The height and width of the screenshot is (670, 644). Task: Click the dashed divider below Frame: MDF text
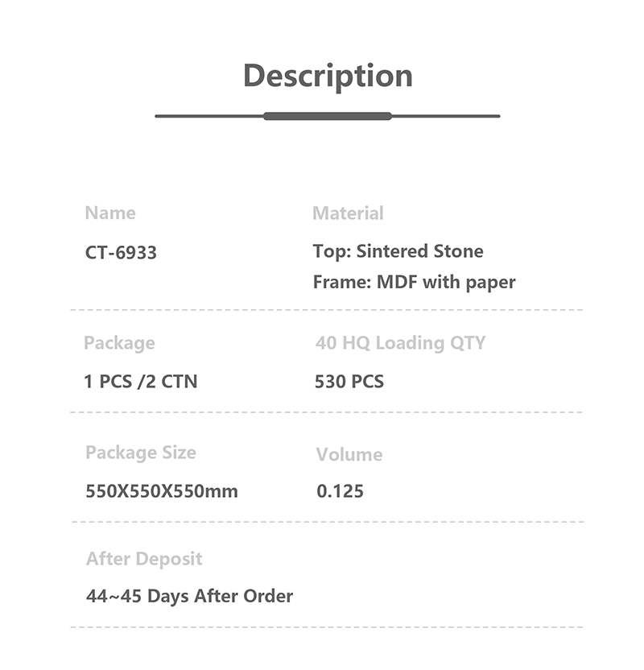327,309
